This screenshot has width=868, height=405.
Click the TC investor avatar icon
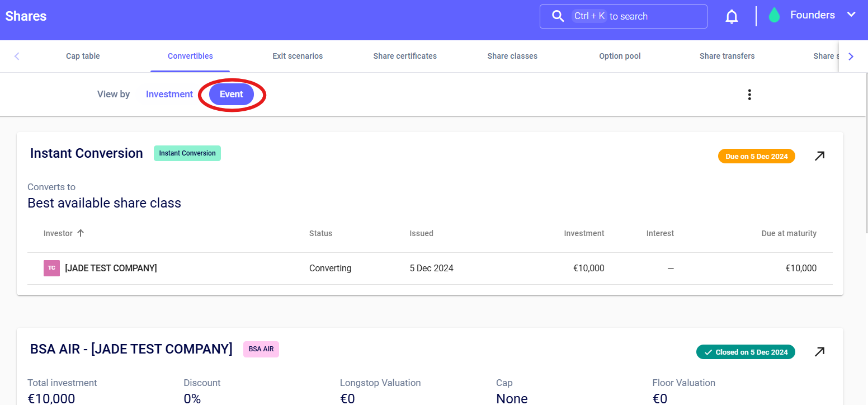pos(51,269)
